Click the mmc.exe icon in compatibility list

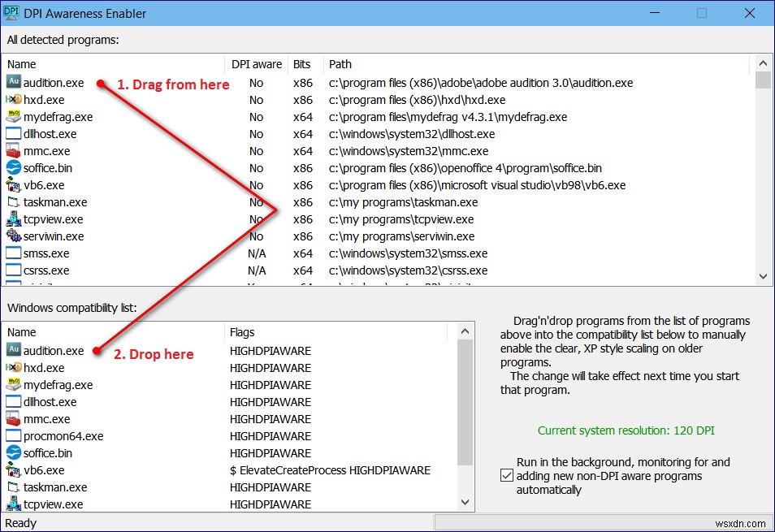click(13, 419)
